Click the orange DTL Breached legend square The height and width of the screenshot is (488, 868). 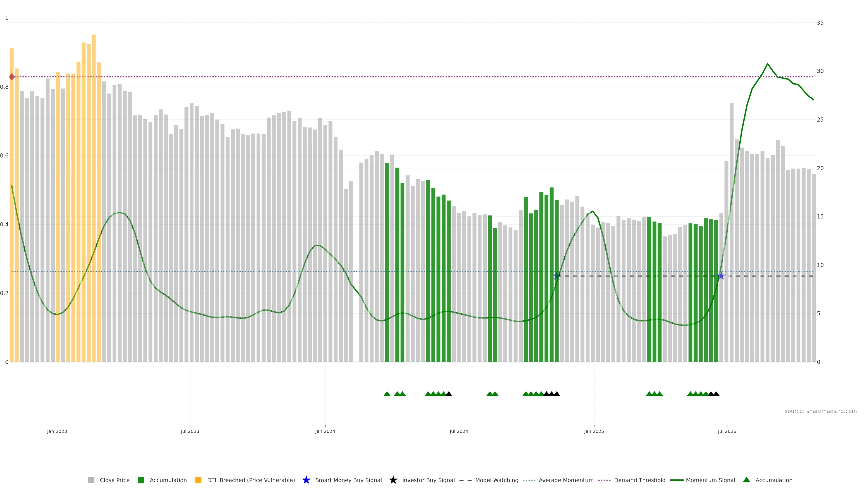coord(198,480)
